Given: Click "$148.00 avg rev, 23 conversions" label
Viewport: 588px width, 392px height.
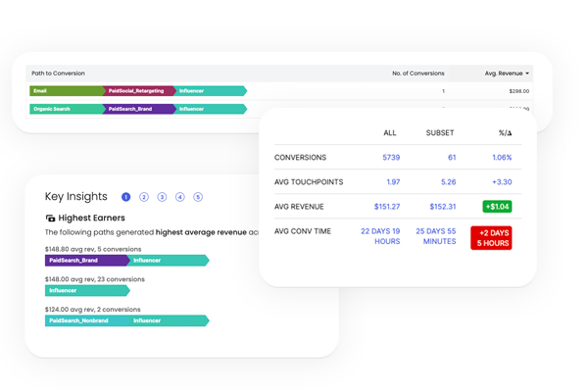Looking at the screenshot, I should [x=94, y=279].
